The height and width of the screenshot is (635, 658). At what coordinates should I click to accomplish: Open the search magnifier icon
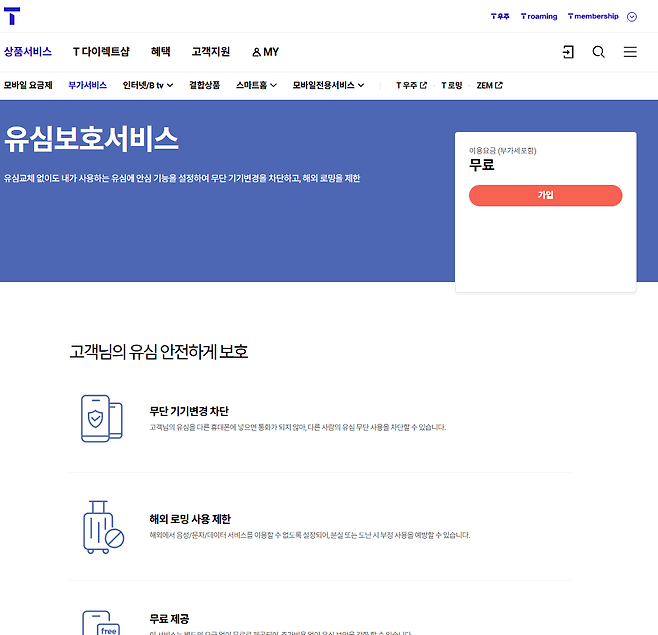pyautogui.click(x=598, y=52)
